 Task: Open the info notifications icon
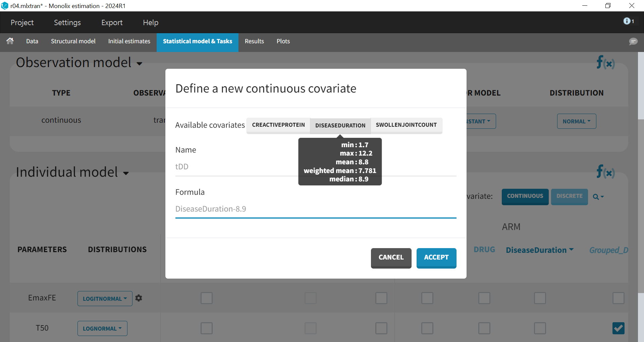628,21
